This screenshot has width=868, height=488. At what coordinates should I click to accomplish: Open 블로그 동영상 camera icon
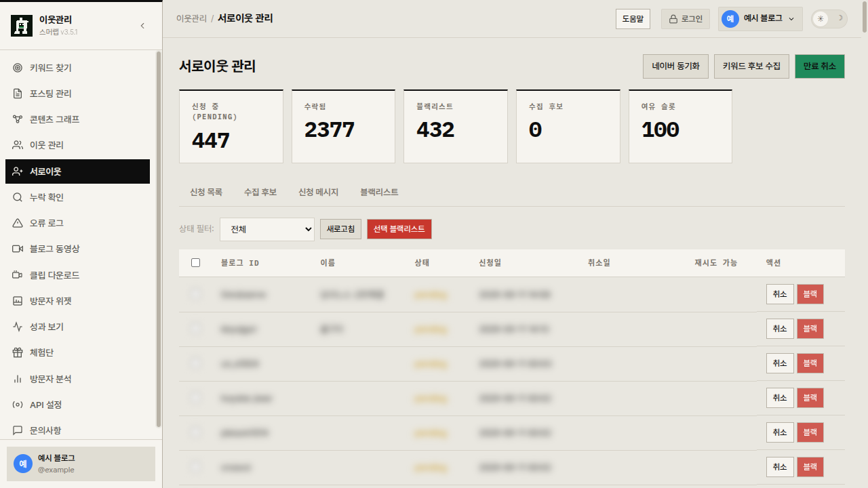[x=18, y=249]
